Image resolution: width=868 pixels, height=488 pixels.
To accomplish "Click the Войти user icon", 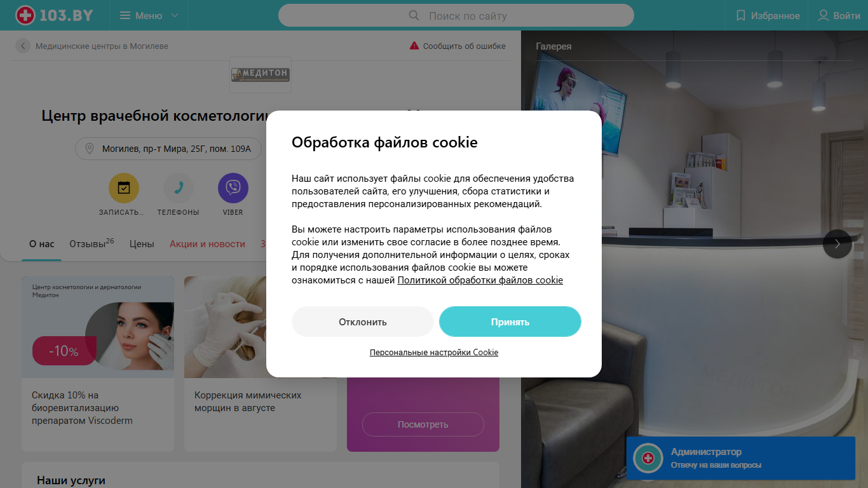I will coord(824,15).
